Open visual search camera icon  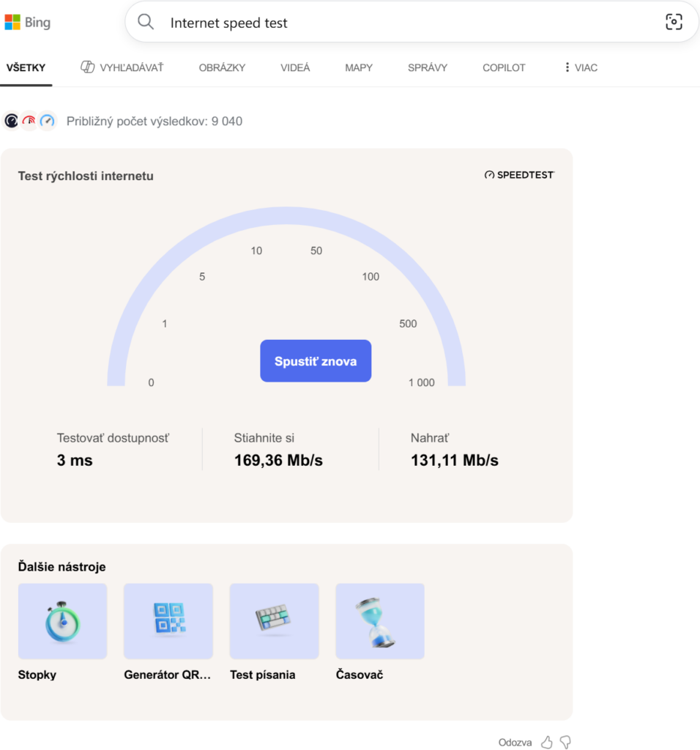(674, 22)
